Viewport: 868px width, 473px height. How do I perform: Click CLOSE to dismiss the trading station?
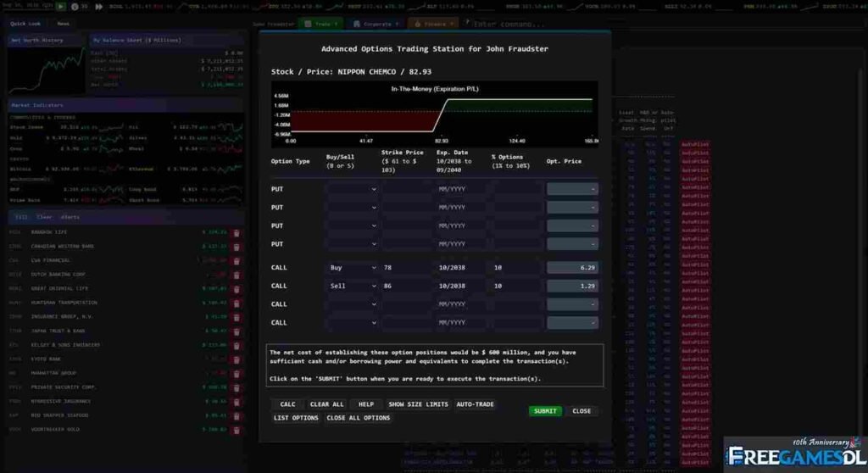tap(581, 411)
